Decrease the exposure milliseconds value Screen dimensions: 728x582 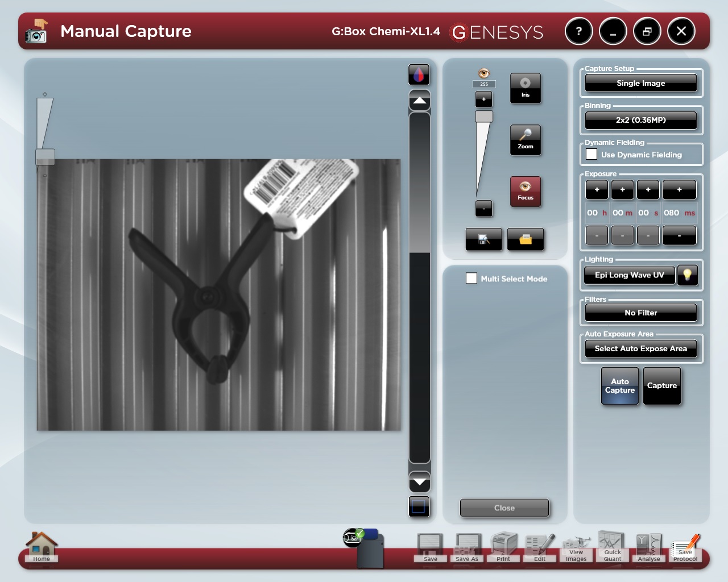[x=679, y=235]
